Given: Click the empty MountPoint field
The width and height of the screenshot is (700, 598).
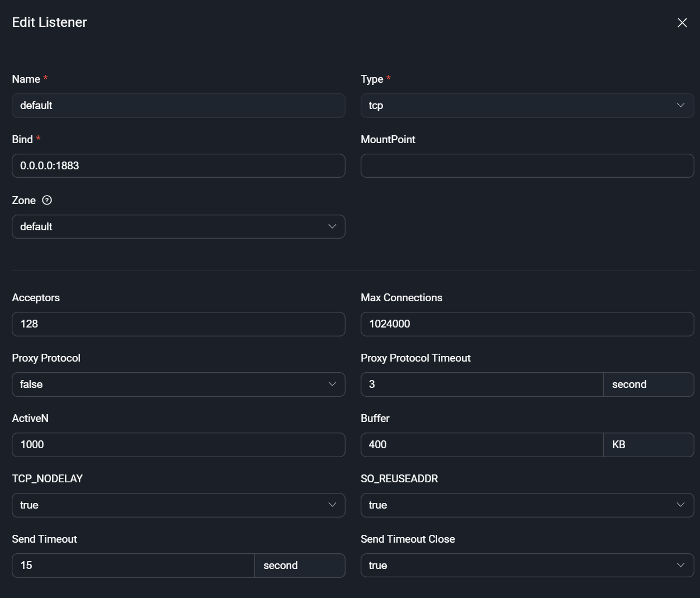Looking at the screenshot, I should (527, 166).
